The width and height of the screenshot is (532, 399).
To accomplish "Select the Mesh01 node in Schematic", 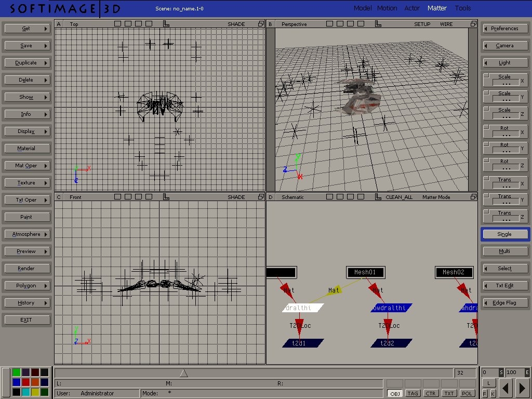I will pos(365,272).
